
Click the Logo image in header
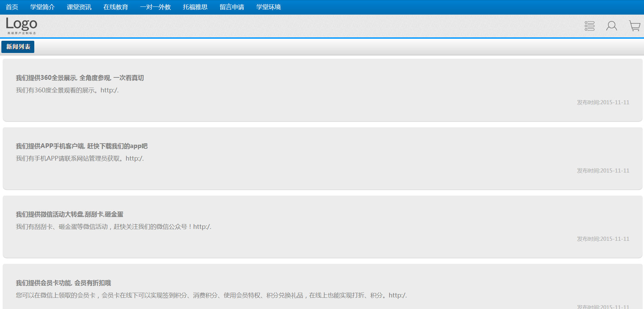pos(21,26)
